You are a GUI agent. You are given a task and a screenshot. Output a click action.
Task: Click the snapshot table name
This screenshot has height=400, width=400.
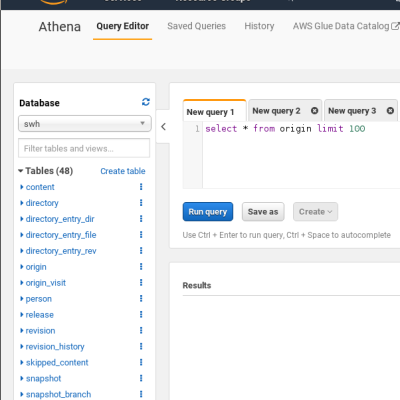pyautogui.click(x=43, y=379)
